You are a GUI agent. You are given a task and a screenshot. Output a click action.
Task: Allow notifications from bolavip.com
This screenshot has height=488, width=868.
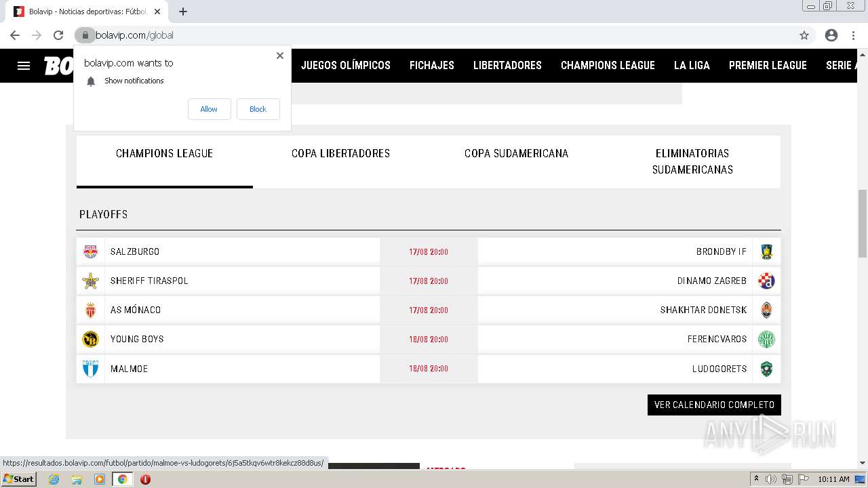209,109
